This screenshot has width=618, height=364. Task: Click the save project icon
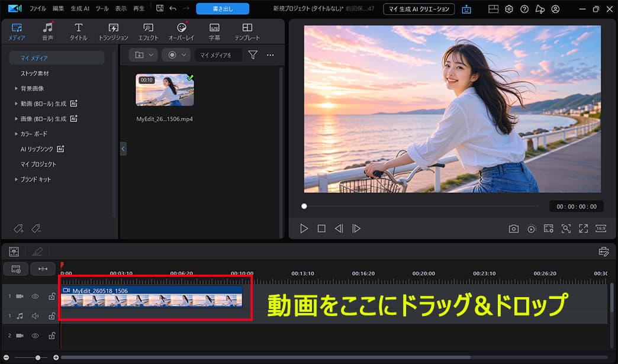click(160, 8)
